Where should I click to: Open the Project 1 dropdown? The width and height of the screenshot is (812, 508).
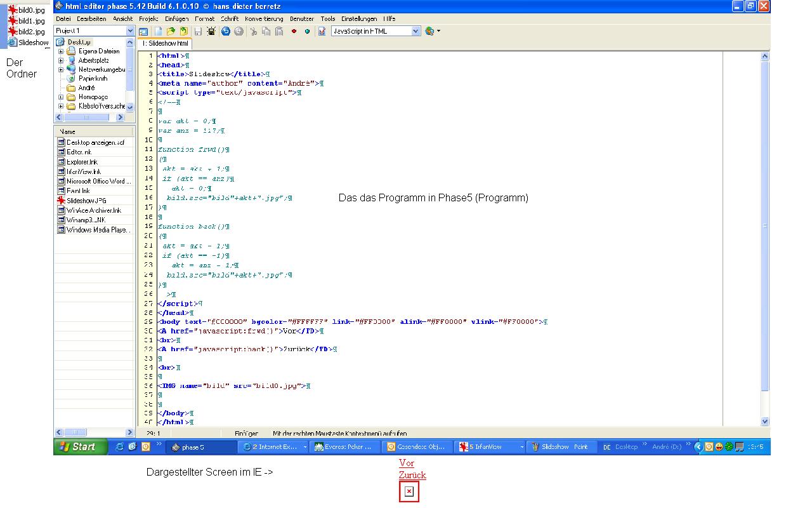tap(131, 30)
